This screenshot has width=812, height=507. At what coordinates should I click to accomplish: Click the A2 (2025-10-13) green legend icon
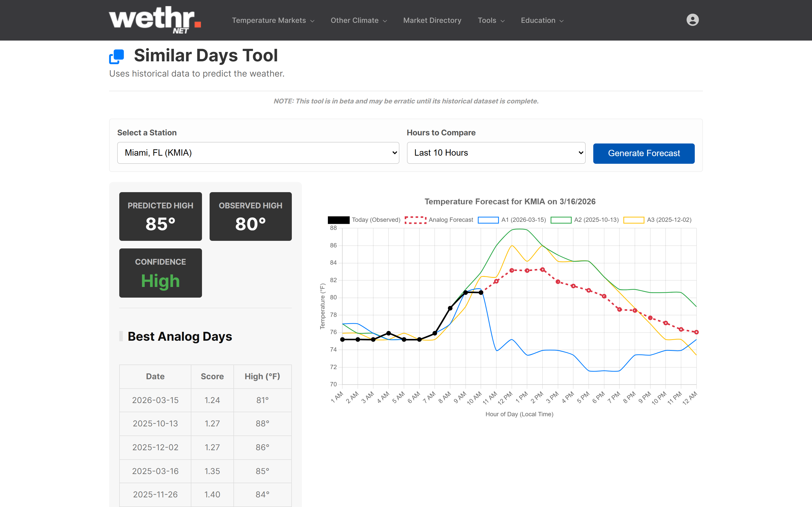(x=562, y=220)
